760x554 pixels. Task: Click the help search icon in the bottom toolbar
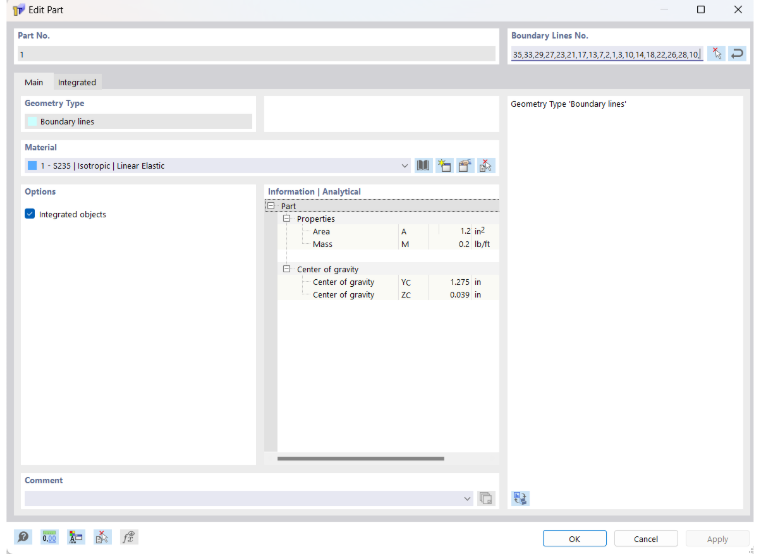[23, 537]
